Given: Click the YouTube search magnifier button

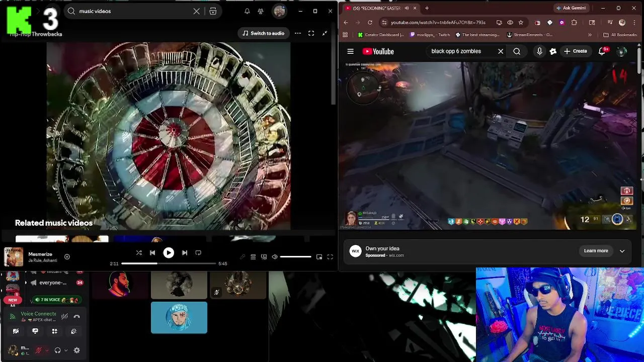Looking at the screenshot, I should (517, 51).
